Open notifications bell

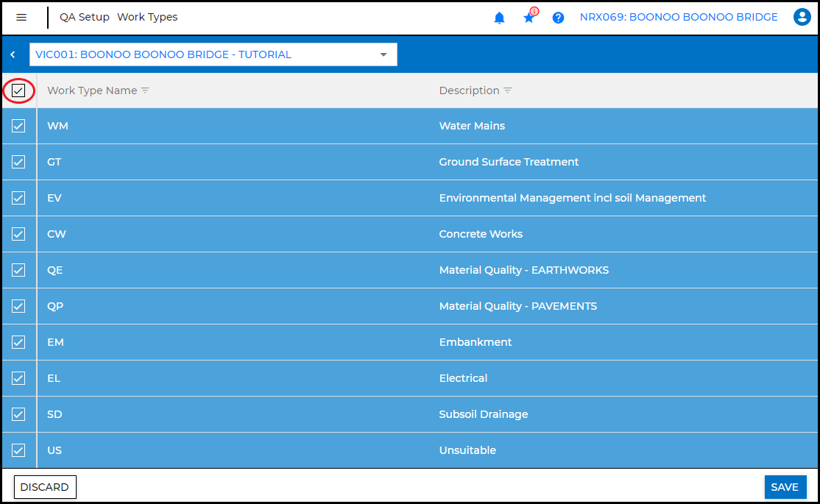coord(499,18)
